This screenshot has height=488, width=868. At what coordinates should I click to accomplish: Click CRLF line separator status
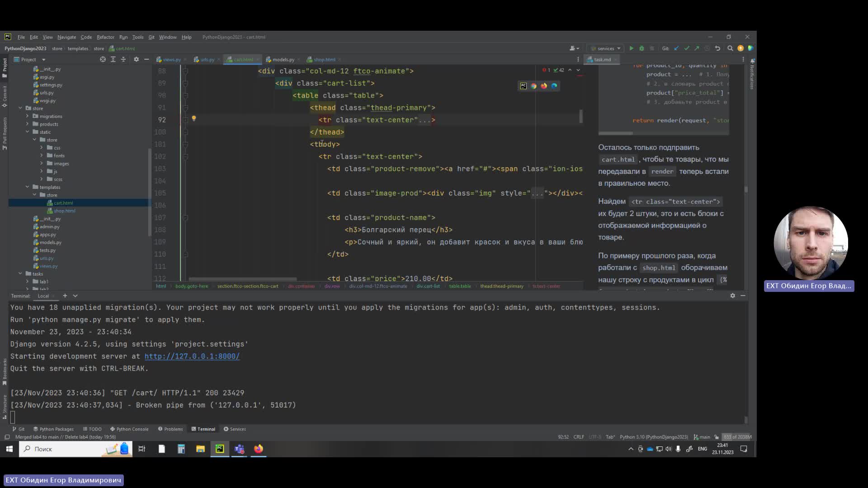point(579,437)
